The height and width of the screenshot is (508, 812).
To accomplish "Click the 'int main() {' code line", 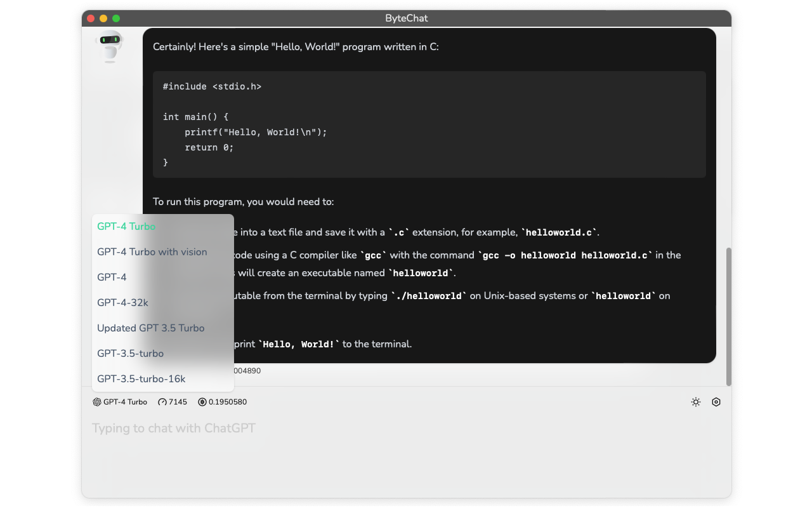I will (195, 117).
